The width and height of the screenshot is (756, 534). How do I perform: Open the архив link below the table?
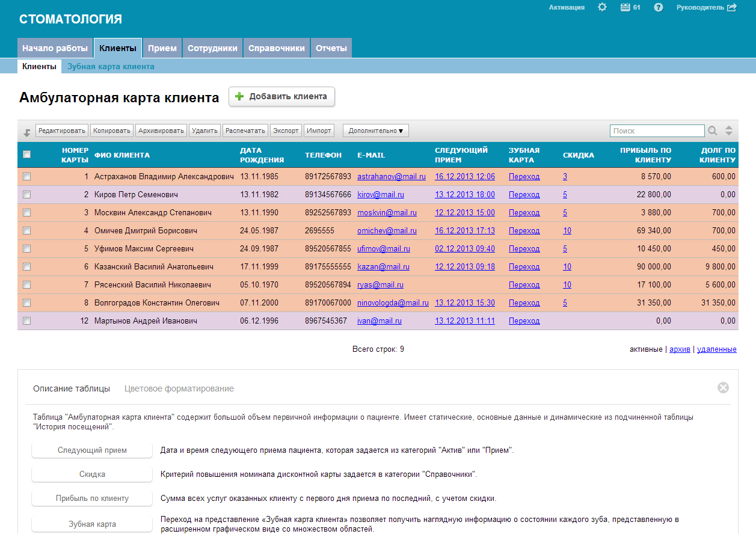click(680, 349)
